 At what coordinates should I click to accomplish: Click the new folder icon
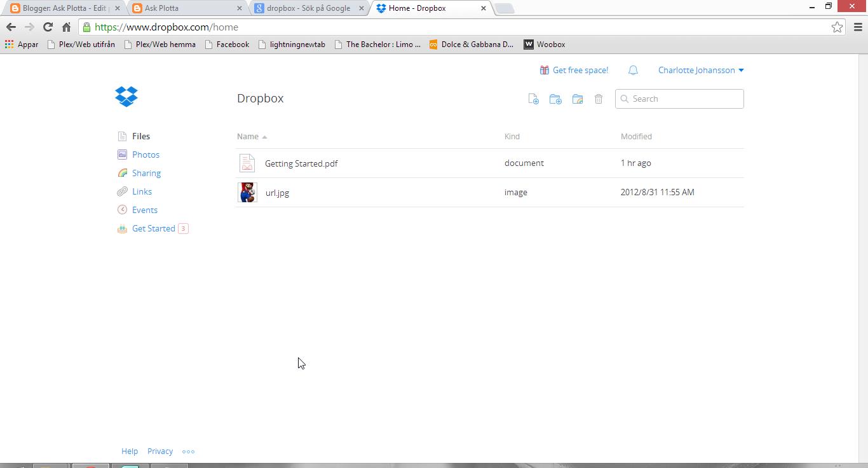point(555,99)
